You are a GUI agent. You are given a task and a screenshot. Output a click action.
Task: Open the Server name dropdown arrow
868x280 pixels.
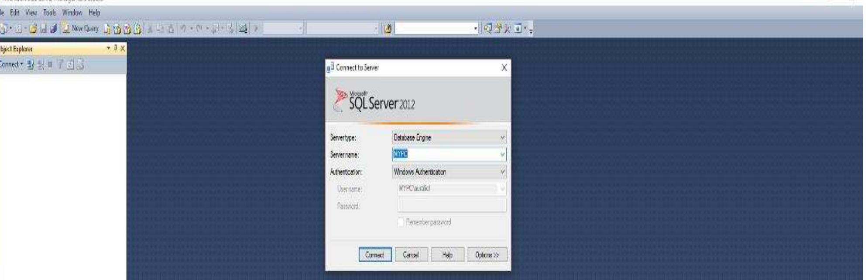502,154
